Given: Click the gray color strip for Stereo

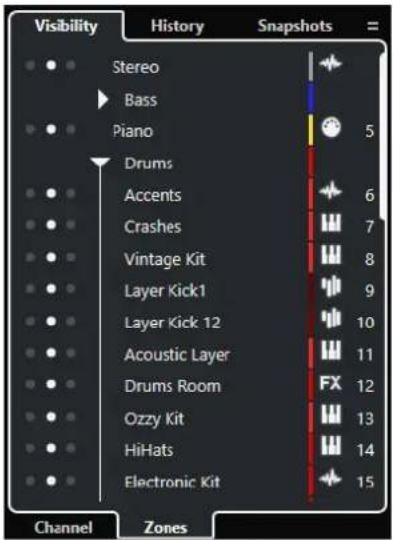Looking at the screenshot, I should 311,67.
